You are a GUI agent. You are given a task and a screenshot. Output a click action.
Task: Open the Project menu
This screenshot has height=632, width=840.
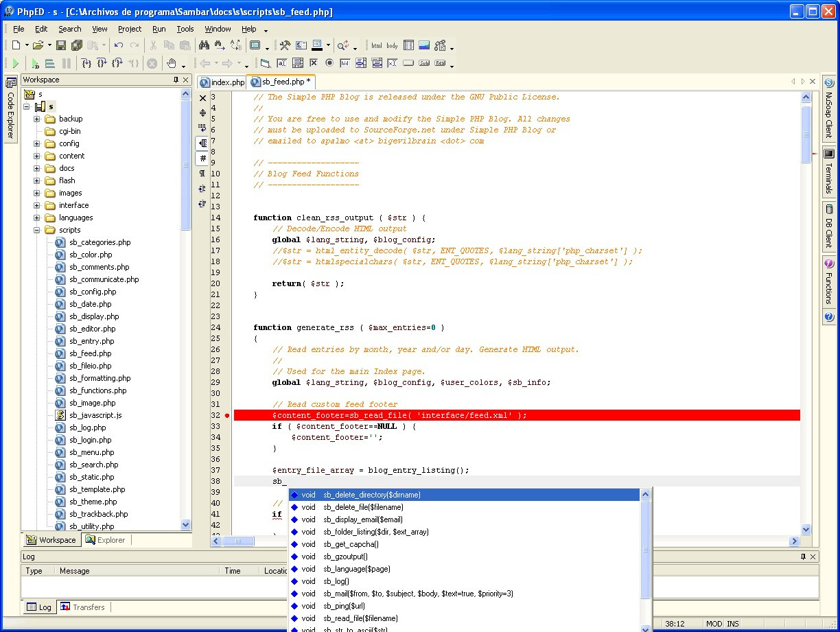[129, 29]
